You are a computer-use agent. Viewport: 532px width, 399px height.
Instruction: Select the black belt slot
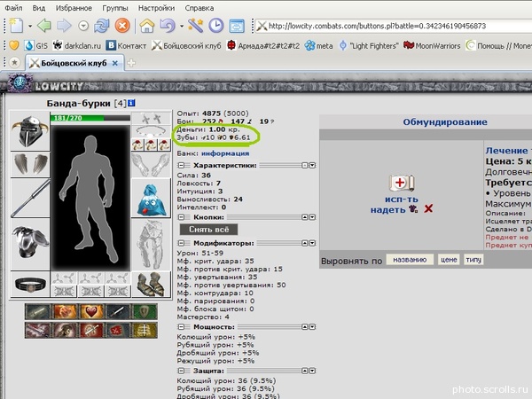click(x=30, y=285)
